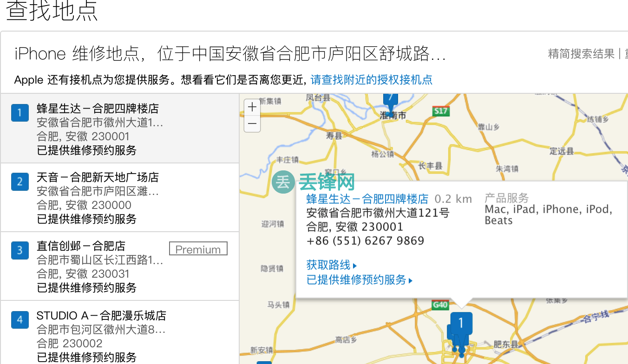Click 寿县 label on the map
Image resolution: width=628 pixels, height=364 pixels.
coord(334,136)
